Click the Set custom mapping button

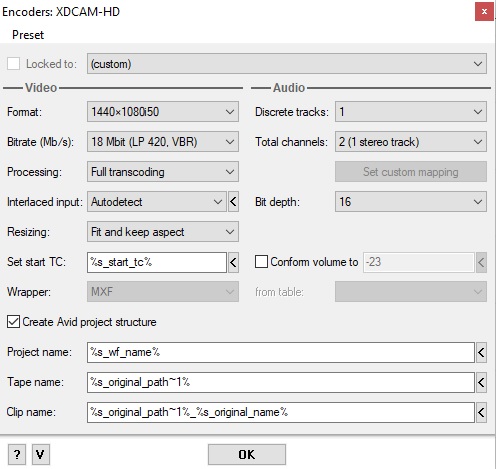click(411, 172)
